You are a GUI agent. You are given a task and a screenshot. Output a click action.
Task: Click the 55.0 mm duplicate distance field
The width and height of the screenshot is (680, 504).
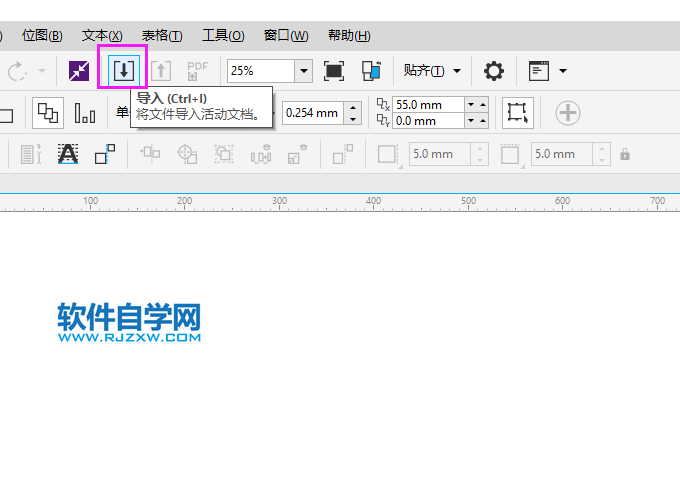[428, 105]
